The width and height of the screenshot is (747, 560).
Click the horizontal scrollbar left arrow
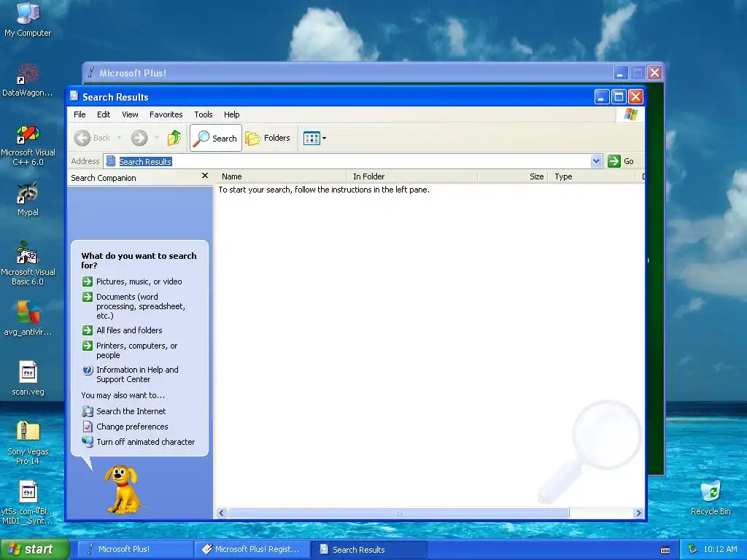222,513
